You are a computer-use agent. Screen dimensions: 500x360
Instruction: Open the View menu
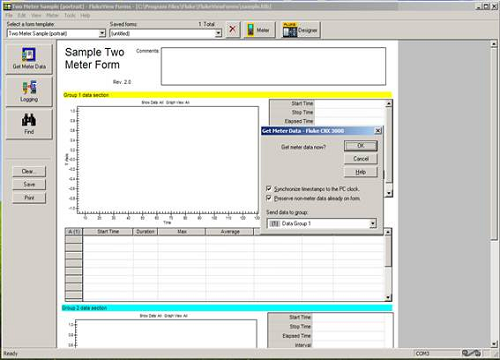coord(36,15)
